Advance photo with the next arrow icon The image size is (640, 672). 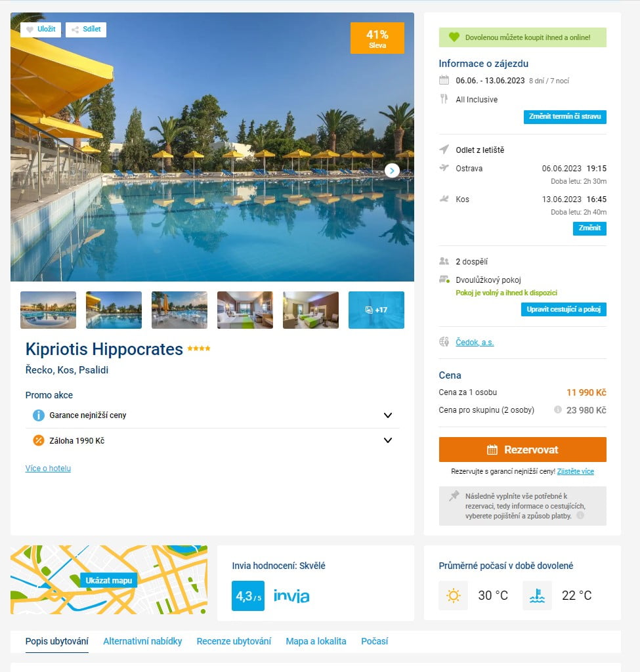tap(392, 171)
